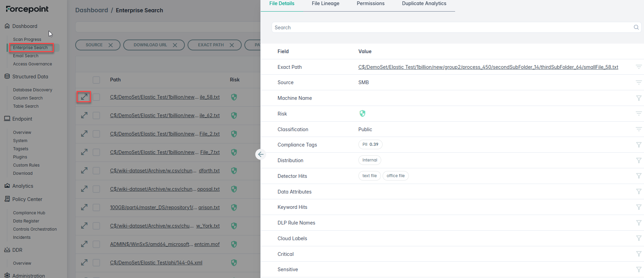Viewport: 644px width, 278px height.
Task: Remove the DOWNLOAD URL column chip
Action: [175, 45]
